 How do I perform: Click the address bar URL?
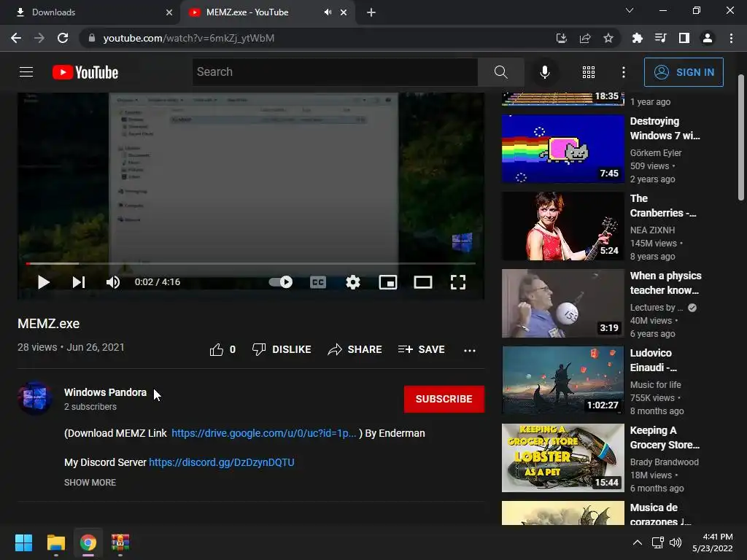189,38
